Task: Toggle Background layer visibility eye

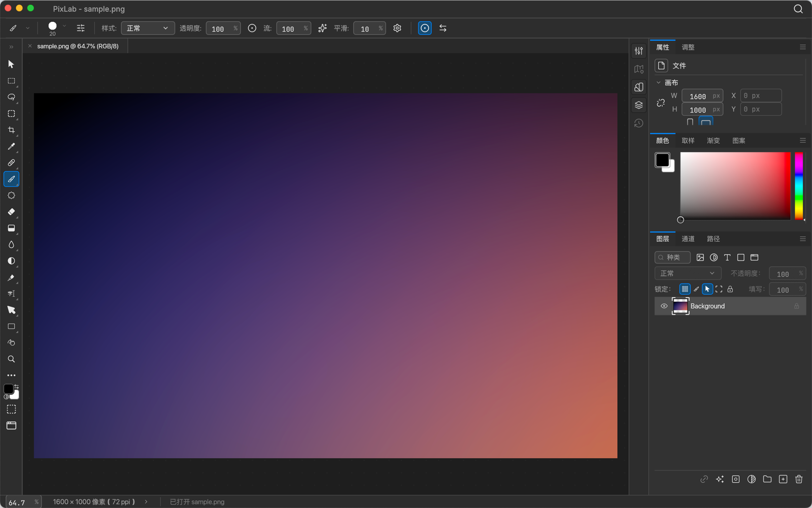Action: tap(664, 306)
